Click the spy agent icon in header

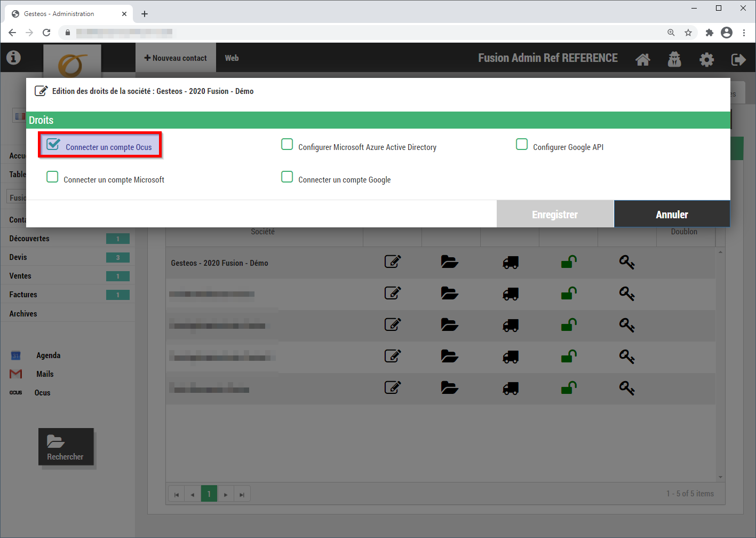coord(674,59)
